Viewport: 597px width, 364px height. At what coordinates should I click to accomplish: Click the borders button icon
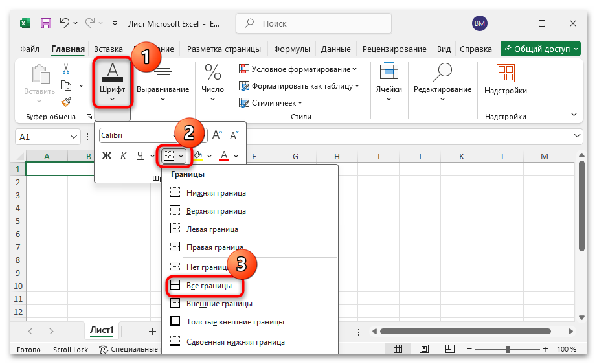pyautogui.click(x=168, y=155)
